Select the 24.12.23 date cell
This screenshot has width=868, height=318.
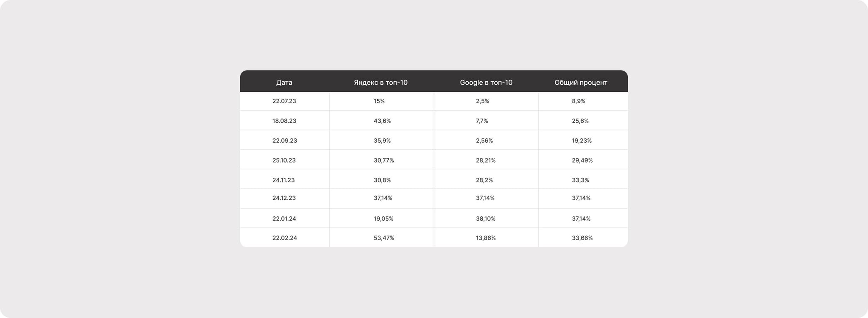(x=284, y=198)
